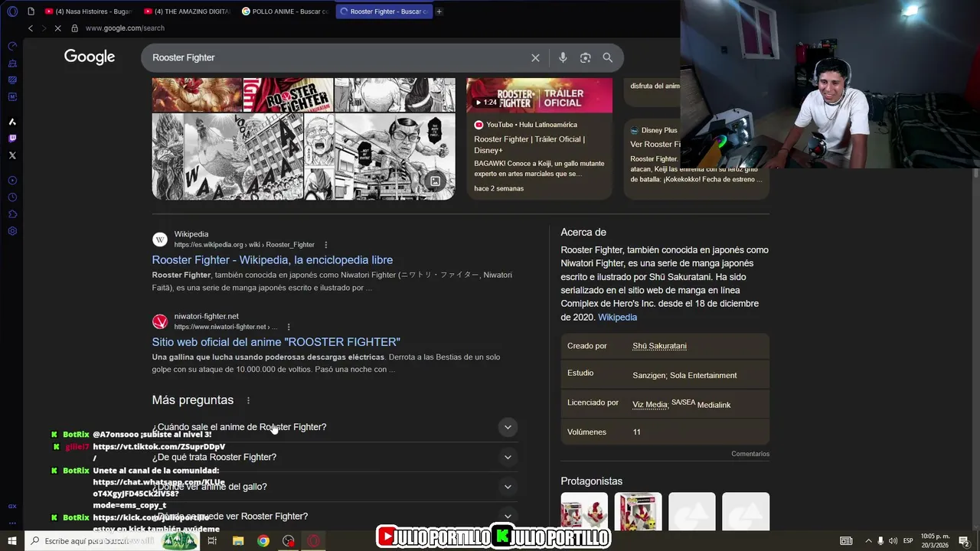Open image viewer icon on manga collage
This screenshot has height=551, width=980.
(435, 181)
